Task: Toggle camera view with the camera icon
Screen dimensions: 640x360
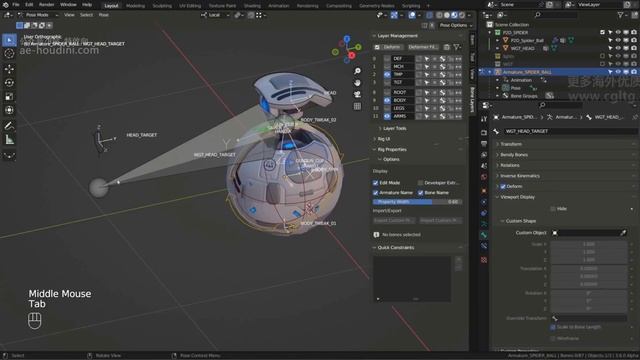Action: point(357,94)
